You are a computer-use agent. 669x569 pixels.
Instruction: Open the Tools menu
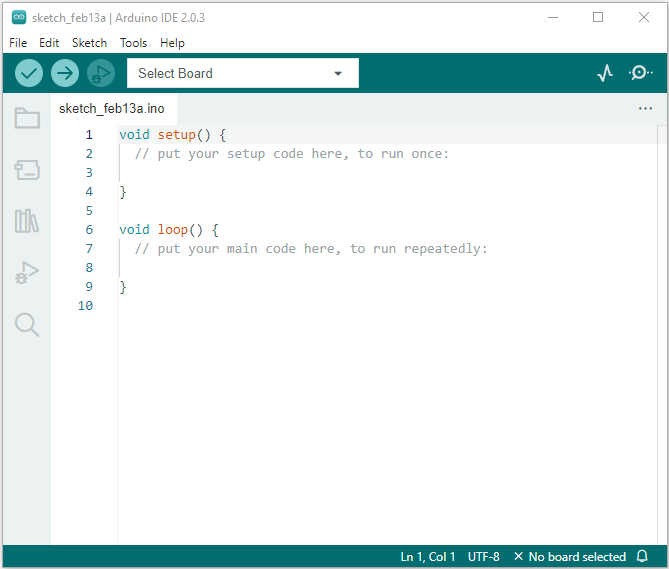[133, 43]
